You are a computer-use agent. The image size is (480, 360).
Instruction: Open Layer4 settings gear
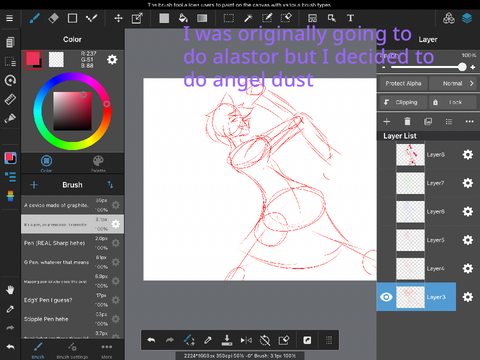click(468, 268)
